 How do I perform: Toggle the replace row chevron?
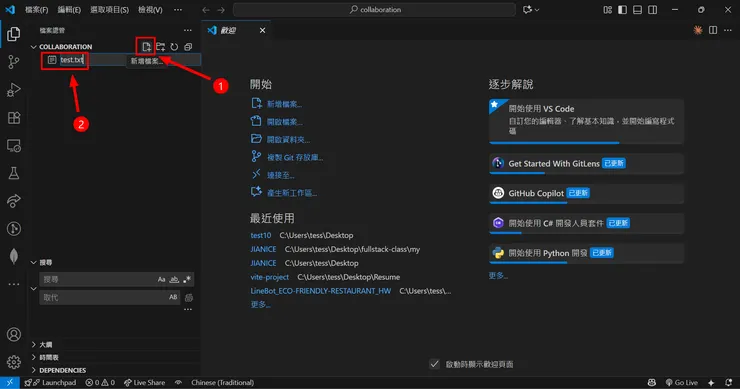click(x=34, y=288)
